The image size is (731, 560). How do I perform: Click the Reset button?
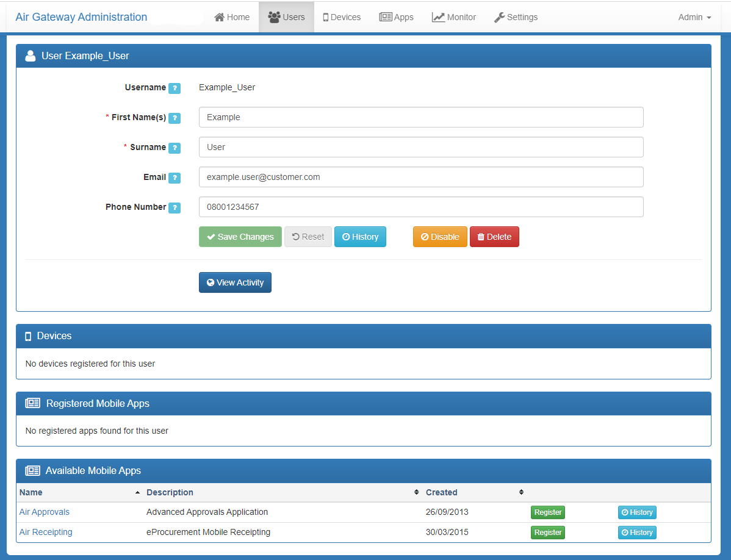tap(308, 237)
